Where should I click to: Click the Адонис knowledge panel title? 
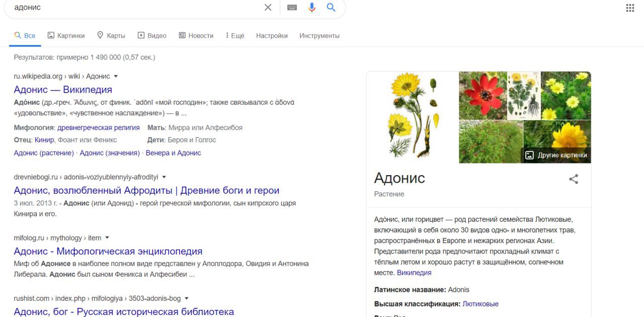click(x=399, y=178)
